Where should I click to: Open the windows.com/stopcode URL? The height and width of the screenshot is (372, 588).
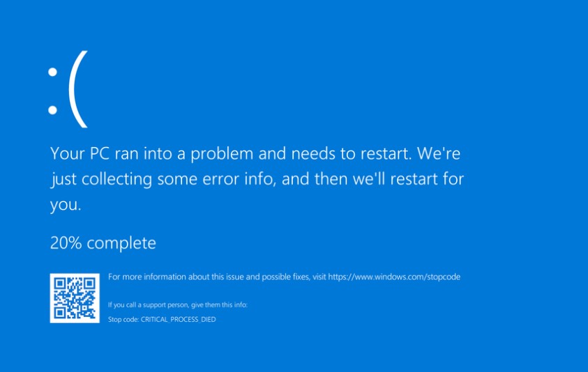click(x=394, y=277)
